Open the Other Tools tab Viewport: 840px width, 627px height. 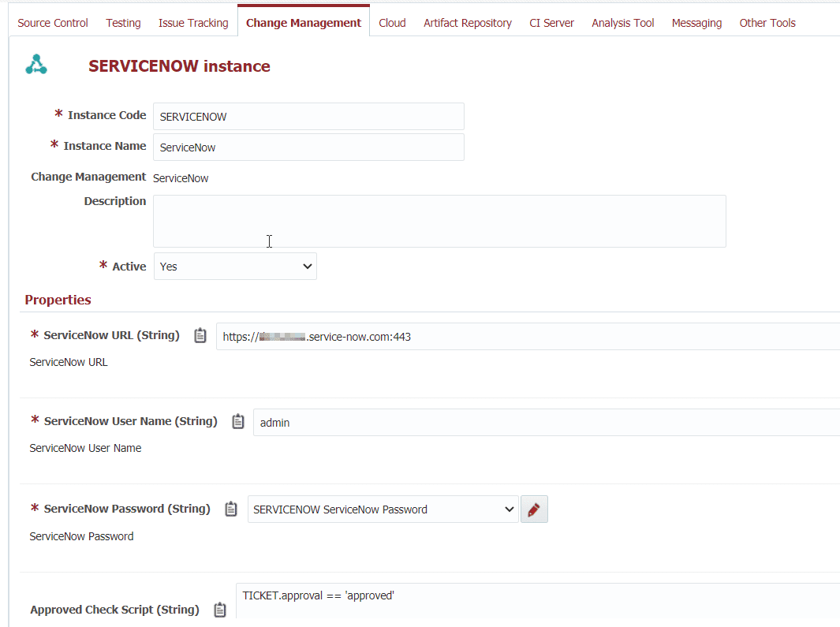[767, 23]
